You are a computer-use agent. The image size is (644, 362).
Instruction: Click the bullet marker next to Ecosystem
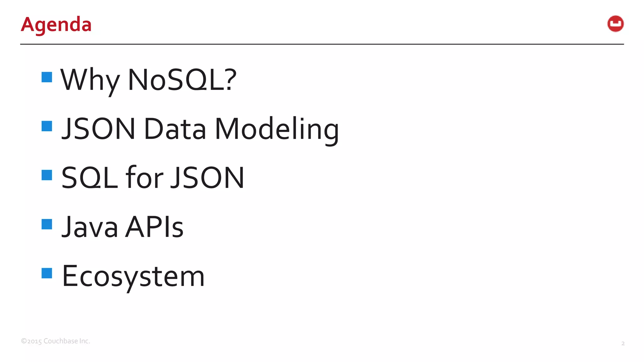[x=47, y=273]
